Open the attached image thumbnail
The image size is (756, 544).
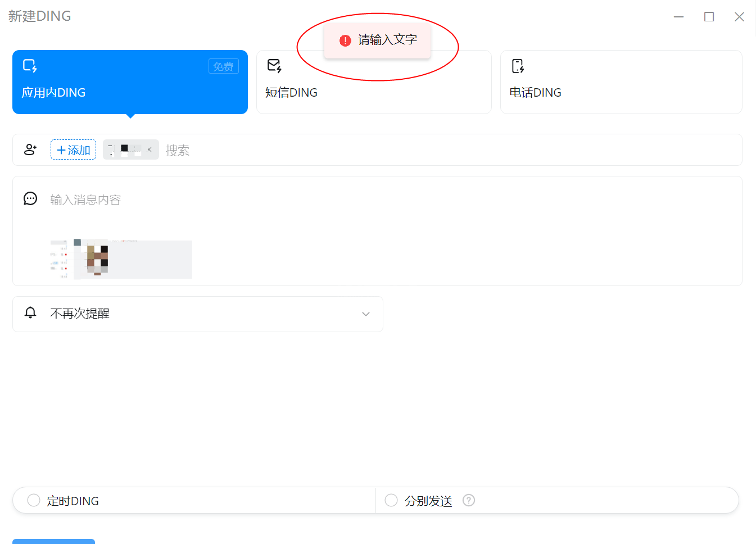click(x=121, y=259)
